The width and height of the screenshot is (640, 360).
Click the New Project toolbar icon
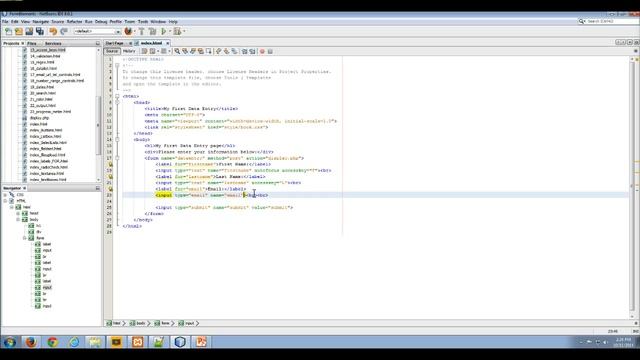point(19,31)
